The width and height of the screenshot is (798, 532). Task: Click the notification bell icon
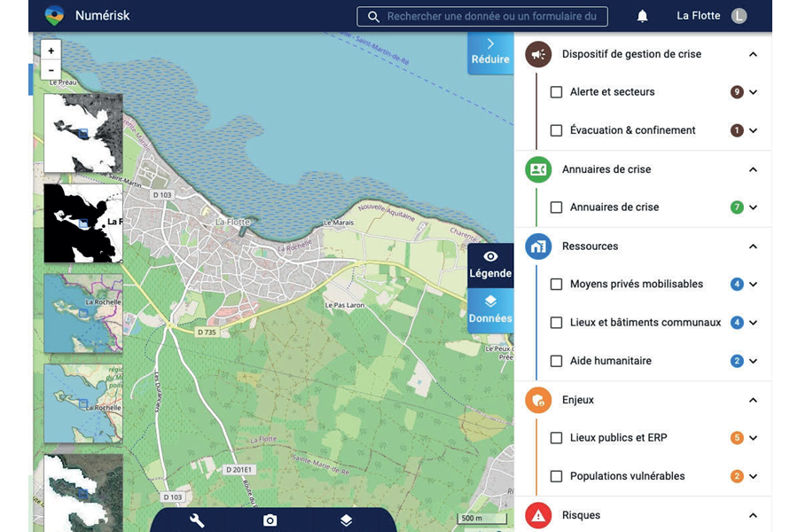642,16
